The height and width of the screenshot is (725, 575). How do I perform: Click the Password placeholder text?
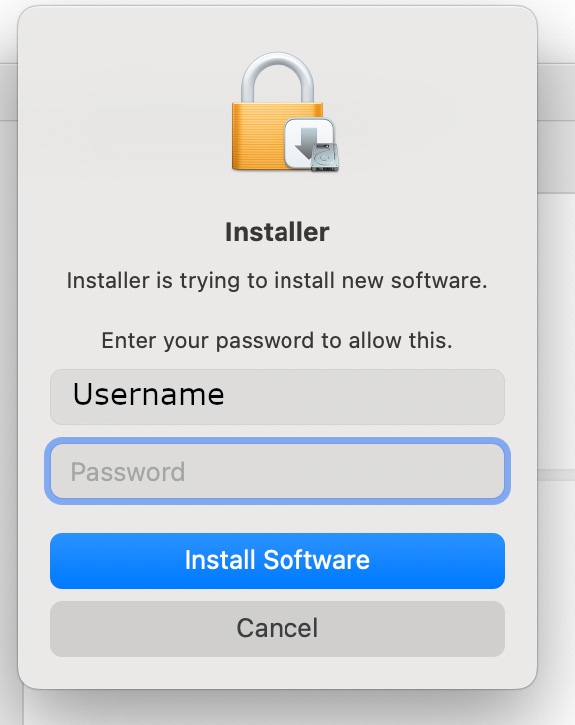pos(128,472)
